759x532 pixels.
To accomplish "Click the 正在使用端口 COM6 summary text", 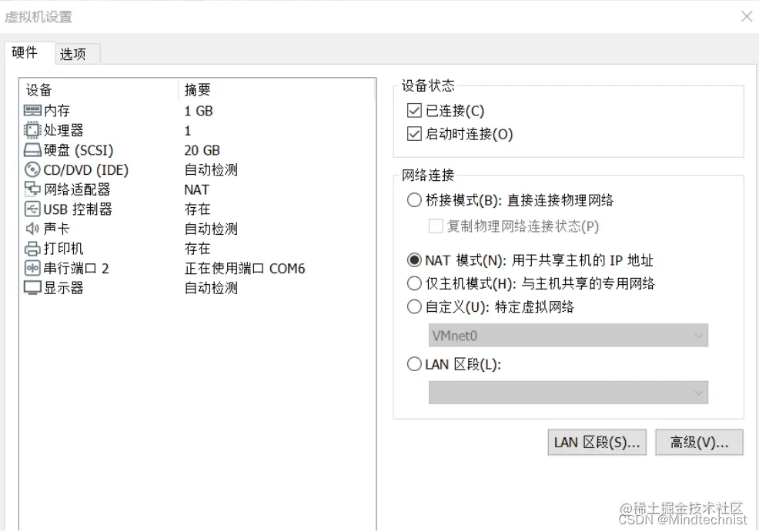I will (245, 268).
